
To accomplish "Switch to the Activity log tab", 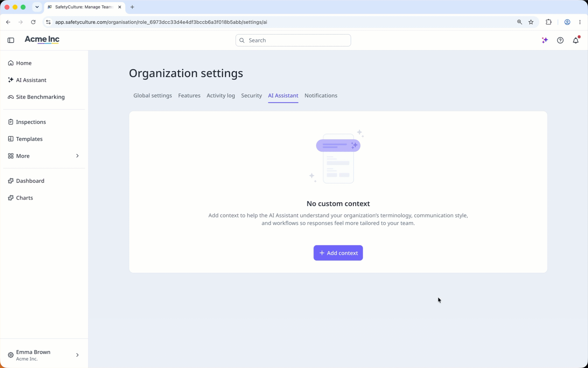I will pyautogui.click(x=221, y=96).
